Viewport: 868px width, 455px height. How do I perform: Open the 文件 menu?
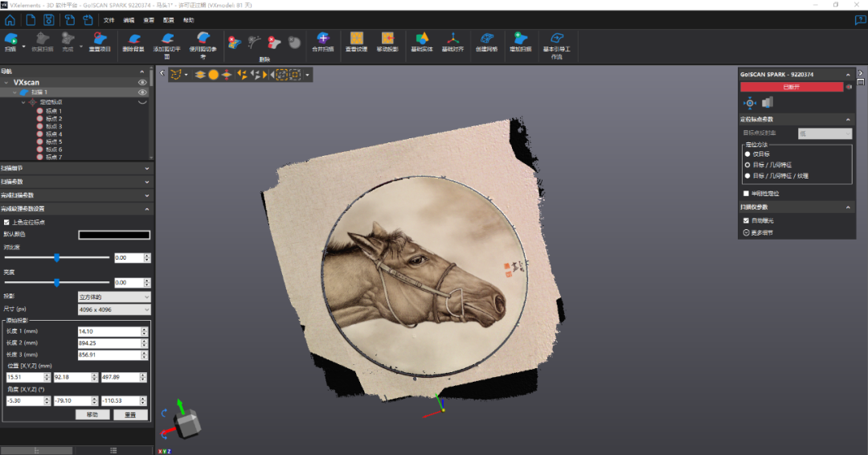tap(109, 20)
